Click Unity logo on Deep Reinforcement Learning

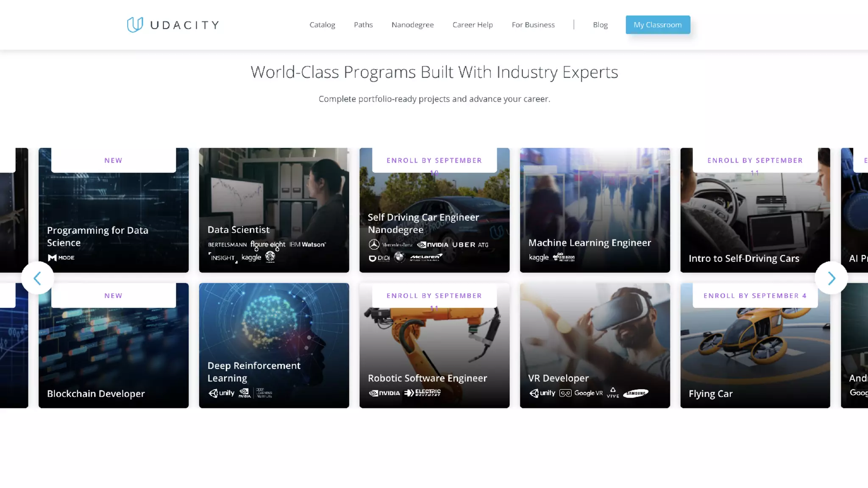coord(221,393)
